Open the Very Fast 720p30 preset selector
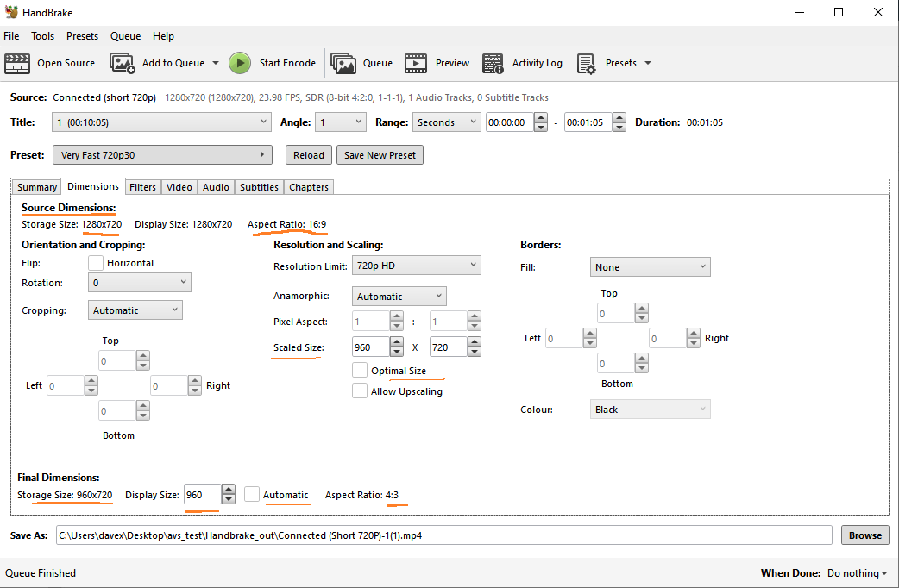899x588 pixels. tap(162, 154)
